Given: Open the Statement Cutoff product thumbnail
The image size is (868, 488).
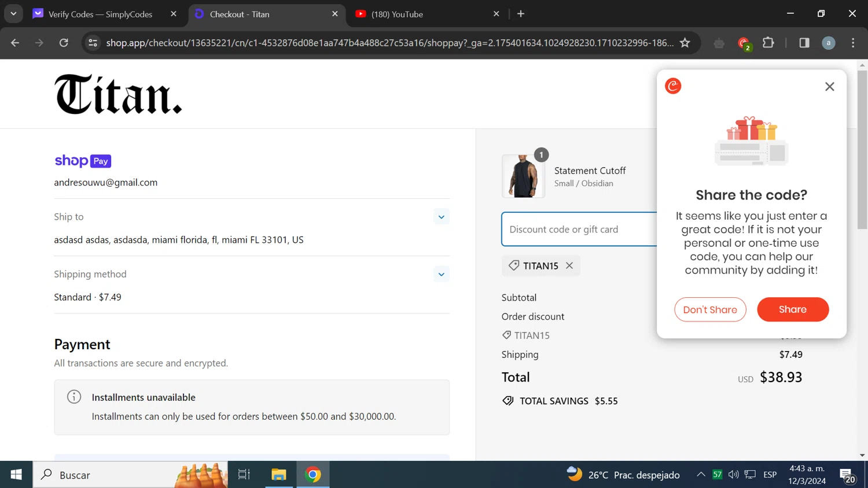Looking at the screenshot, I should click(523, 176).
